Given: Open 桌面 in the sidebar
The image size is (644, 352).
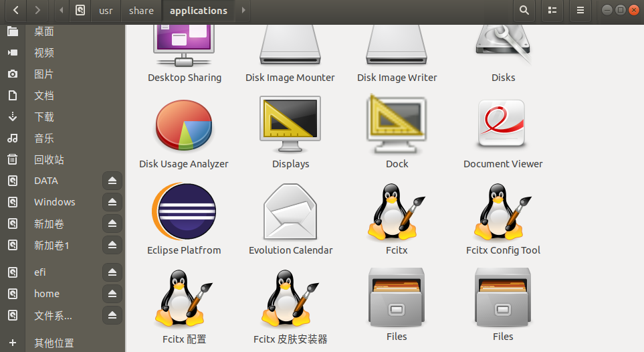Looking at the screenshot, I should [44, 31].
